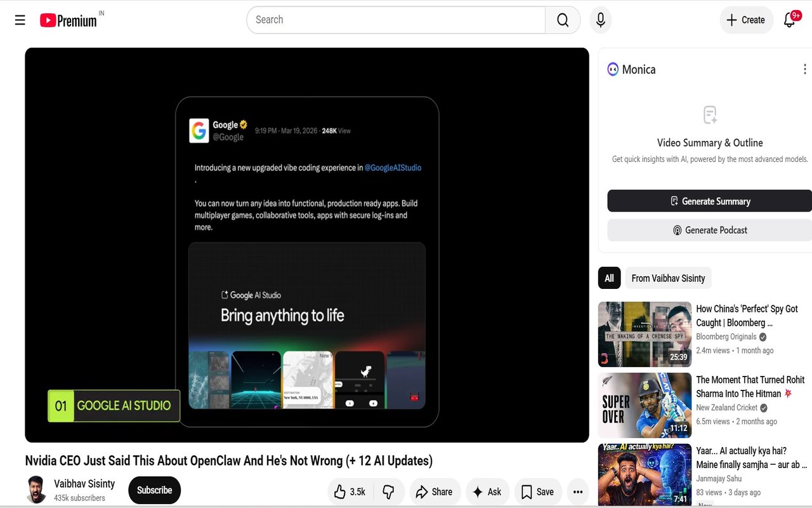Viewport: 812px width, 508px height.
Task: Open the 'AI actually kya hai' thumbnail
Action: tap(645, 475)
